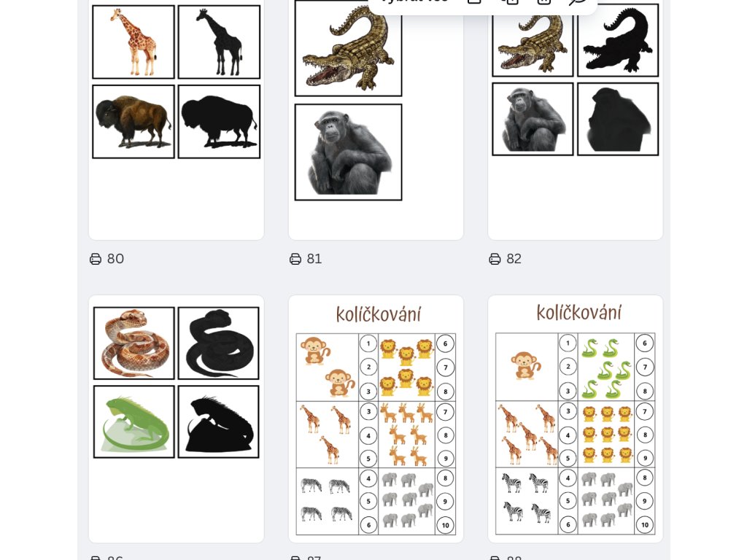Click the black giraffe silhouette image
Image resolution: width=747 pixels, height=560 pixels.
pos(219,42)
